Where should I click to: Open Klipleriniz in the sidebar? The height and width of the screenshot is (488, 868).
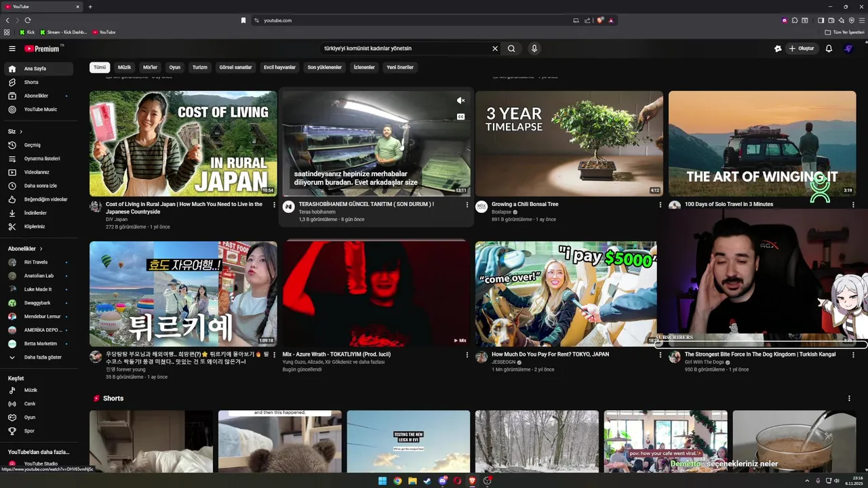point(38,226)
